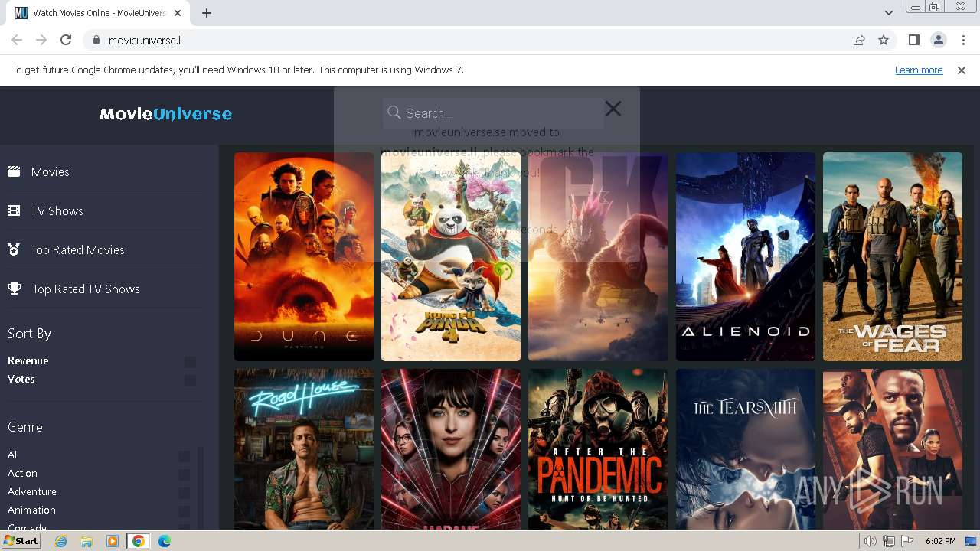
Task: Bookmark this tab with star icon
Action: pos(884,40)
